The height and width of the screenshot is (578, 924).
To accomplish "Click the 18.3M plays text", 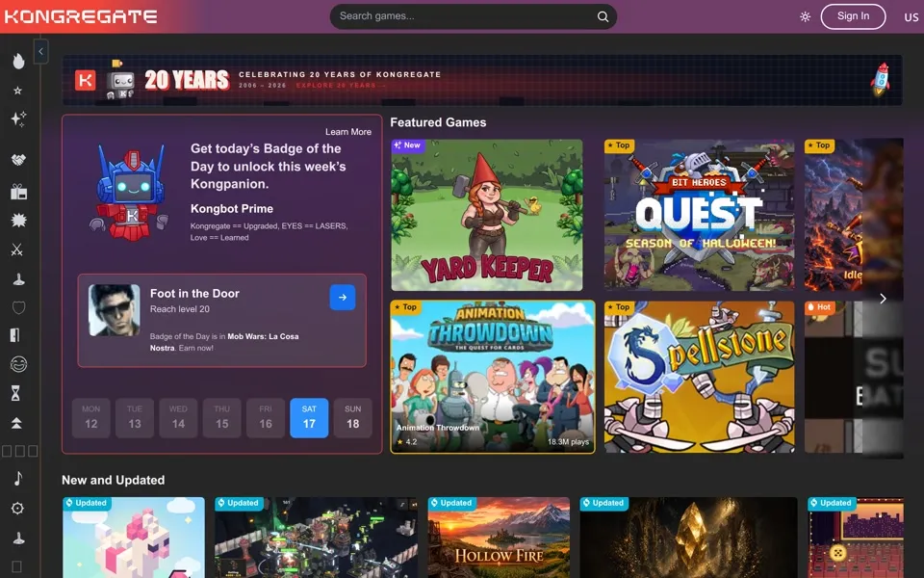I will pos(568,442).
